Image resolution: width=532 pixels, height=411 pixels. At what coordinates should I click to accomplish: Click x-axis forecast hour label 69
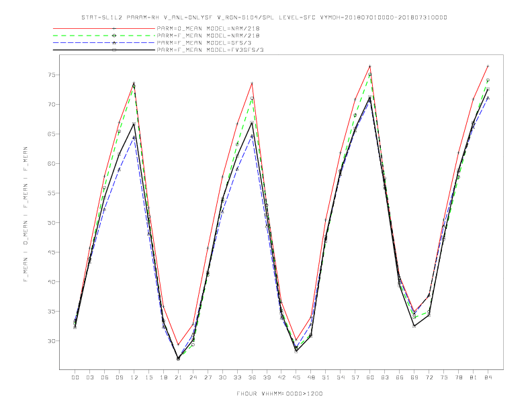click(414, 377)
